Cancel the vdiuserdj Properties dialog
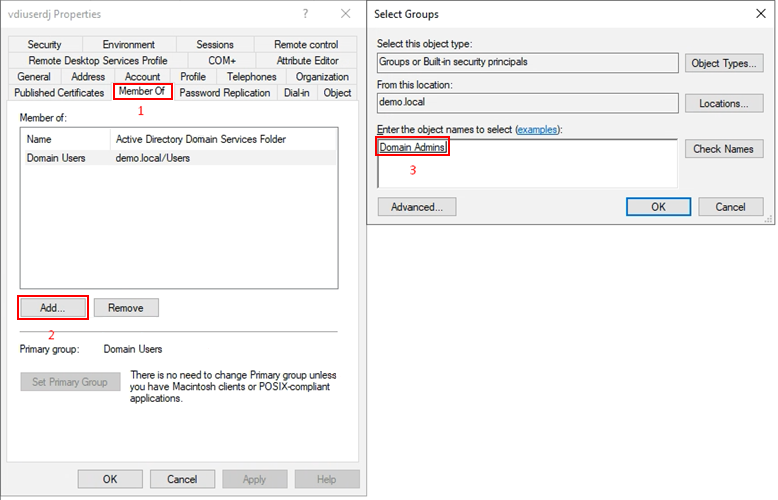778x500 pixels. (x=182, y=479)
